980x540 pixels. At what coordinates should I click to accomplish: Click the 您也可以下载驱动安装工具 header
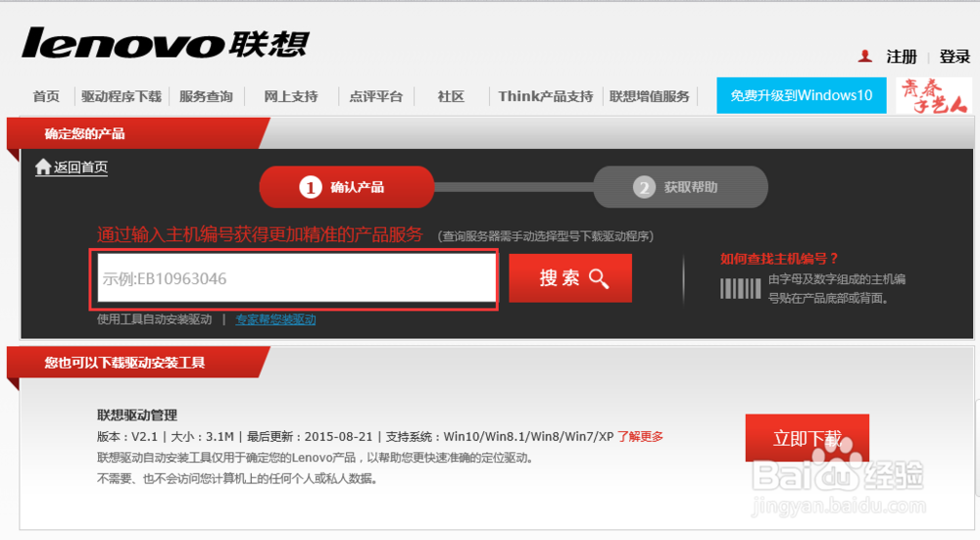[124, 363]
